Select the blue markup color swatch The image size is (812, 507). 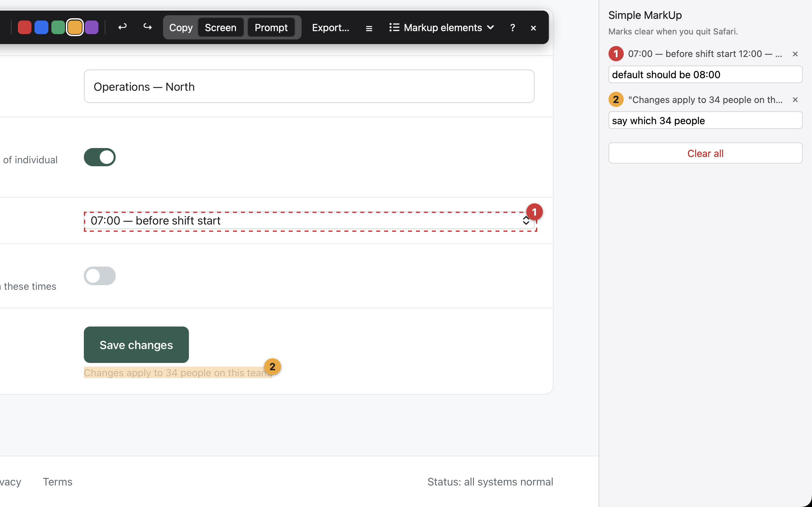(x=41, y=27)
